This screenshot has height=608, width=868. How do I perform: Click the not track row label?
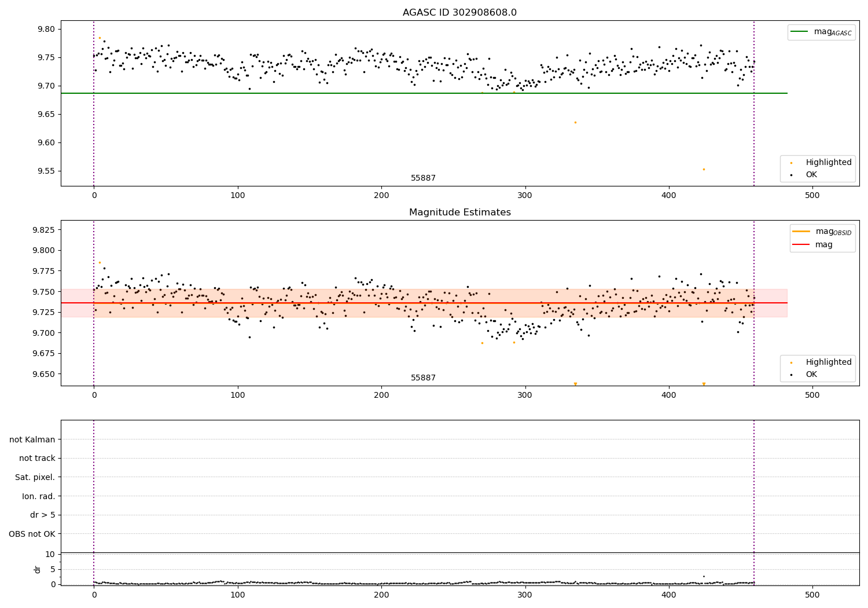[37, 459]
